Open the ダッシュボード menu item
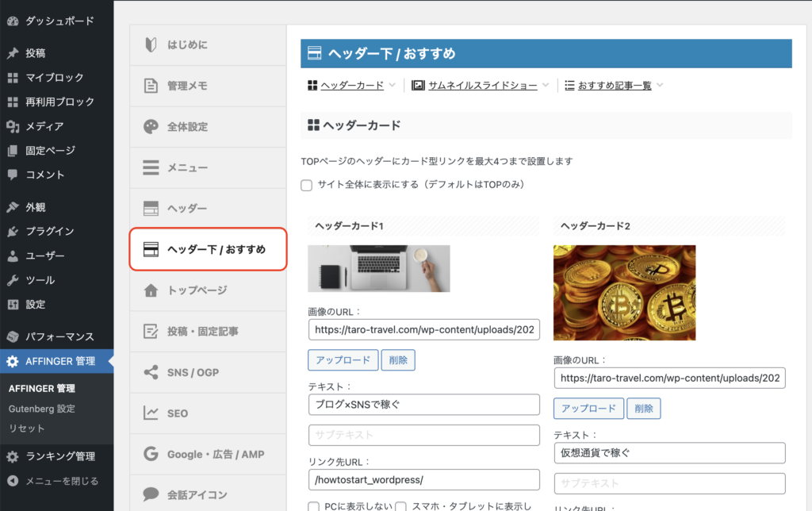Screen dimensions: 812x511 (57, 21)
